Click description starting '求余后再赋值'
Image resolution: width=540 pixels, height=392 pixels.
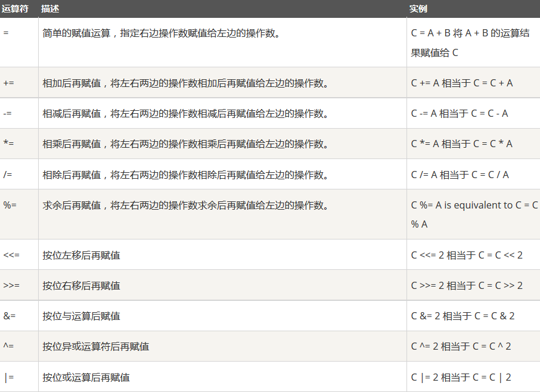pos(186,206)
